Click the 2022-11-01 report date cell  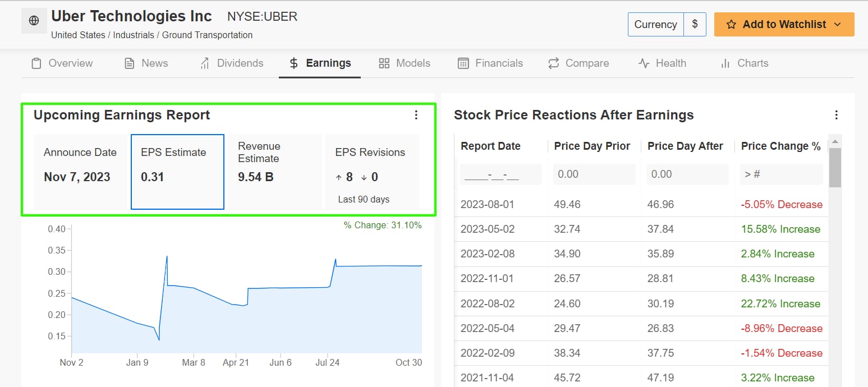(x=488, y=279)
